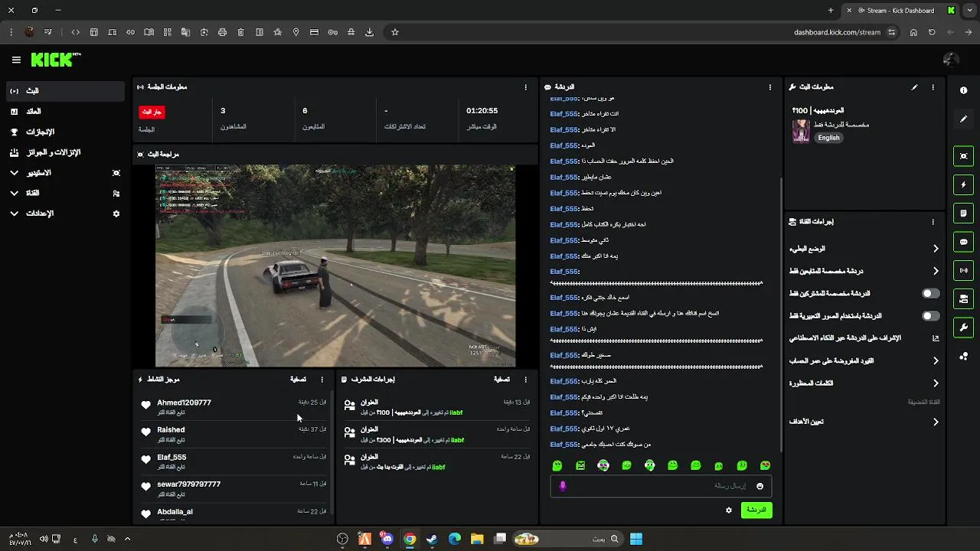Open the emoji picker in the message box
This screenshot has height=551, width=980.
(x=759, y=486)
